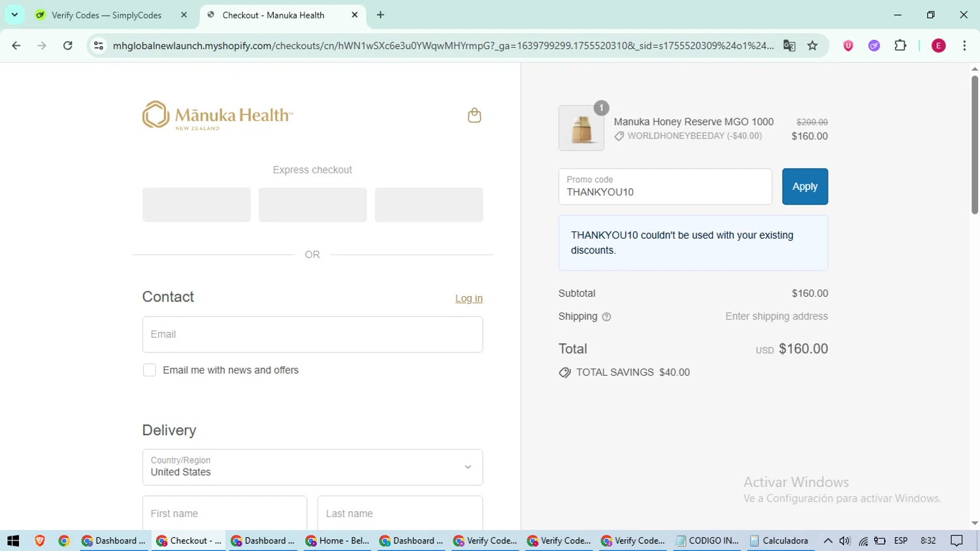Viewport: 980px width, 551px height.
Task: Bookmark this page with the star icon
Action: [x=812, y=46]
